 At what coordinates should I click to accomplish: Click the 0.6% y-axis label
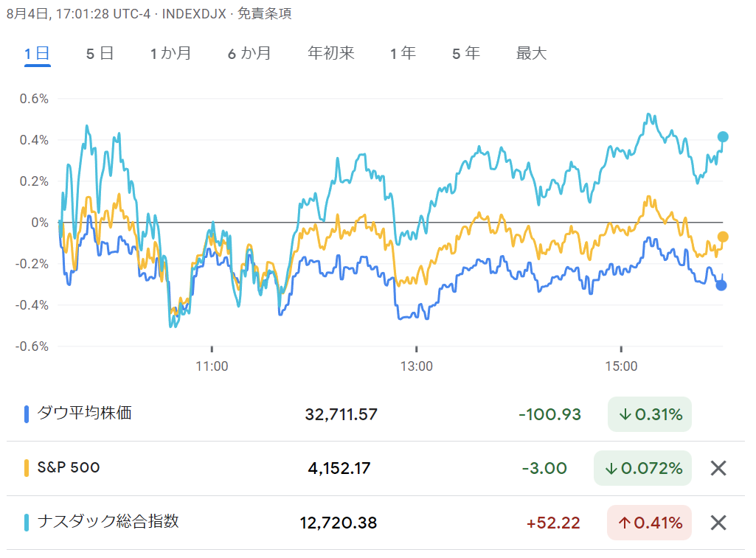click(x=34, y=99)
